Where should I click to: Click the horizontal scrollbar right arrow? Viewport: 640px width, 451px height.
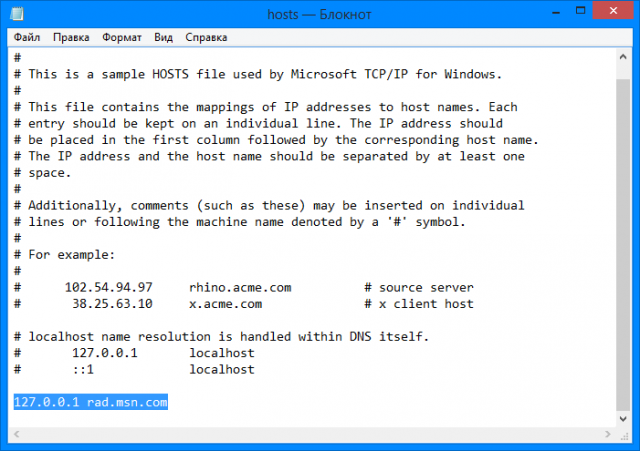click(x=608, y=434)
